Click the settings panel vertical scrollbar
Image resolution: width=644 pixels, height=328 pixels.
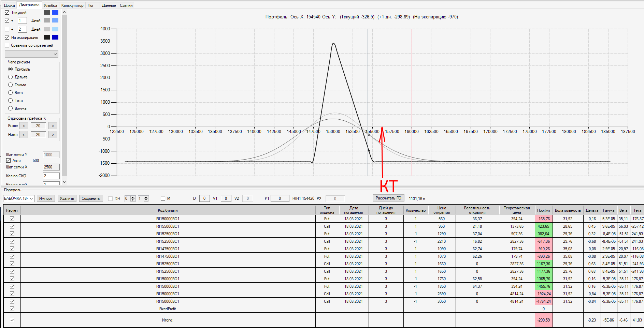[64, 95]
